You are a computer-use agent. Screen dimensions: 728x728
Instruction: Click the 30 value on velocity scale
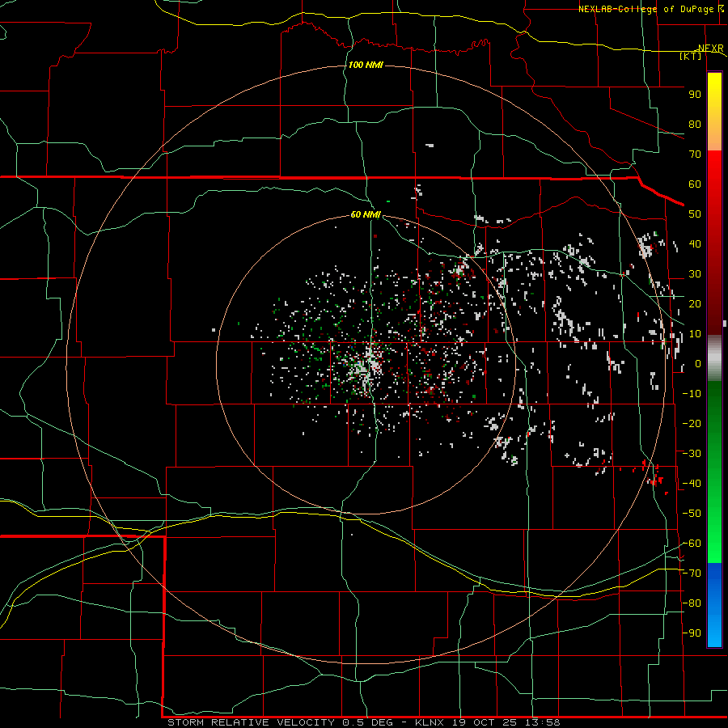coord(695,274)
